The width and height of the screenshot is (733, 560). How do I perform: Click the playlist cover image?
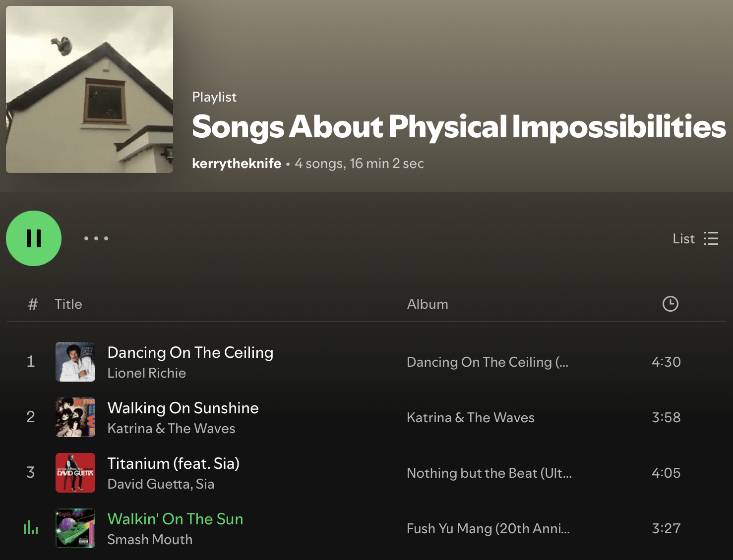click(90, 90)
